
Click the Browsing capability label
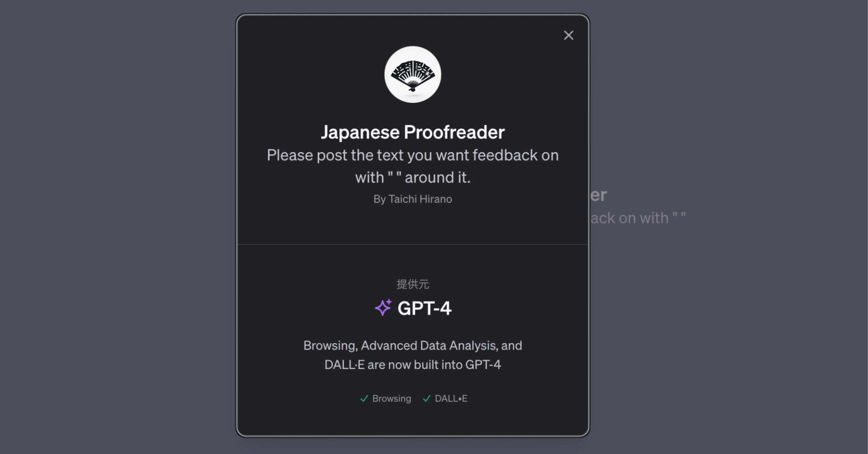click(x=392, y=398)
